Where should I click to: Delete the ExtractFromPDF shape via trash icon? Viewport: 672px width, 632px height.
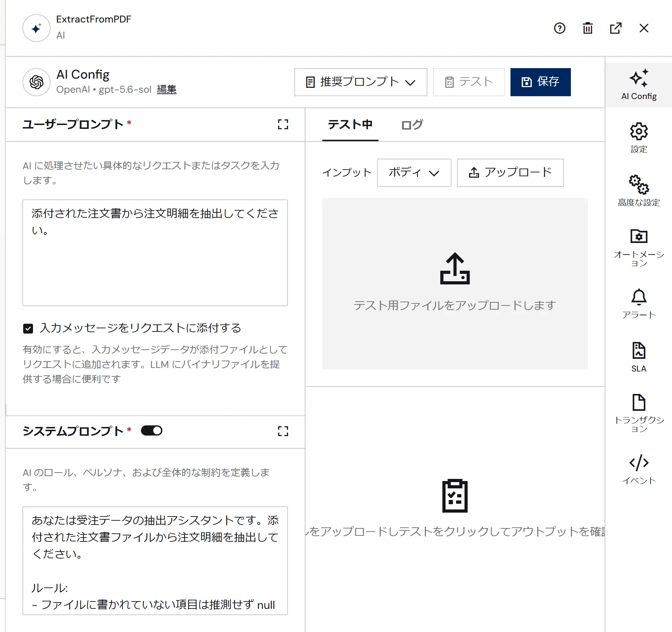(x=587, y=28)
